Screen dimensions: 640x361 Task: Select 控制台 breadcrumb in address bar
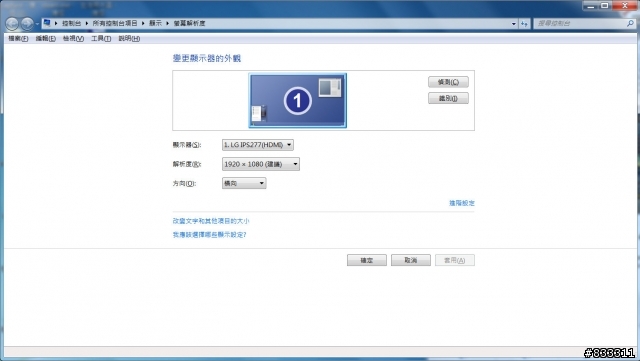tap(71, 23)
